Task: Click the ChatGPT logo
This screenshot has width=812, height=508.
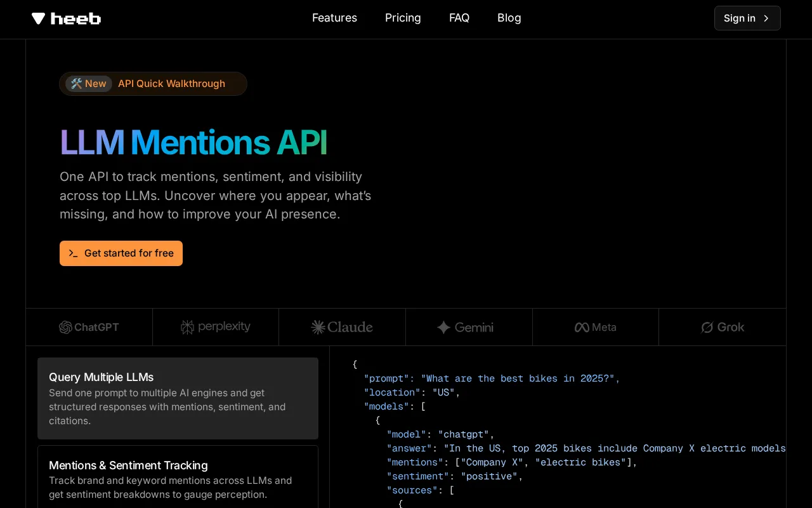Action: [x=89, y=327]
